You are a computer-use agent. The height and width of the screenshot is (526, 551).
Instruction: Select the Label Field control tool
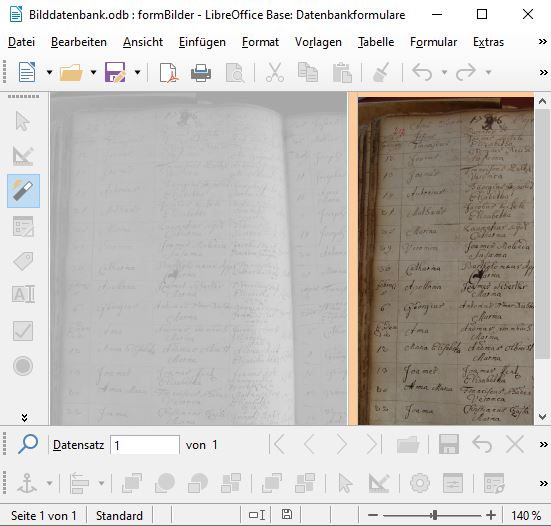23,260
